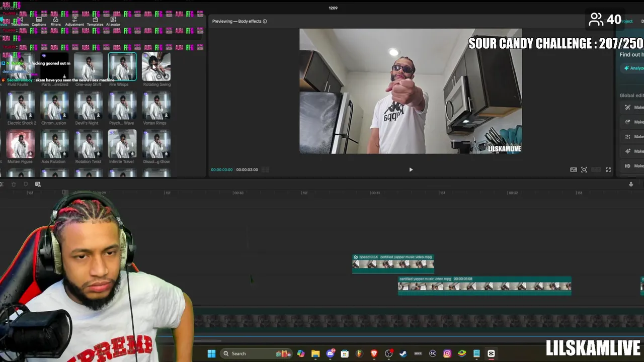Open CapCut from the taskbar
This screenshot has height=362, width=644.
(491, 353)
